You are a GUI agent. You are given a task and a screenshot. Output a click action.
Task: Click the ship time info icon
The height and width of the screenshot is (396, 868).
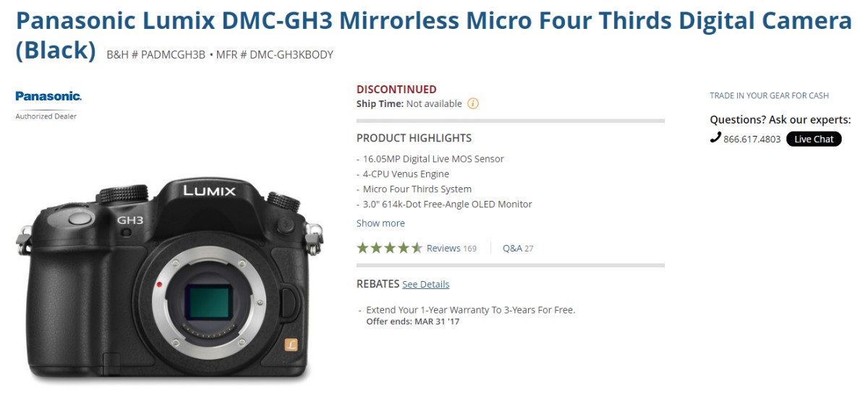[x=473, y=103]
